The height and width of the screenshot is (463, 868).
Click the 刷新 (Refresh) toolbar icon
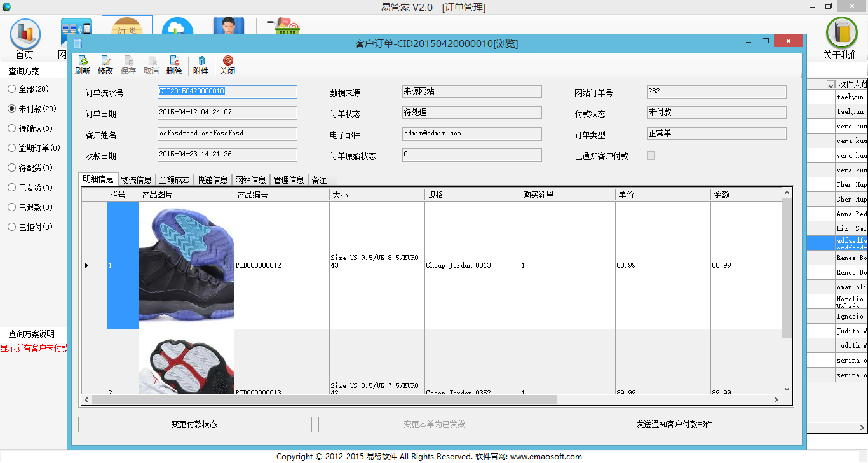83,65
